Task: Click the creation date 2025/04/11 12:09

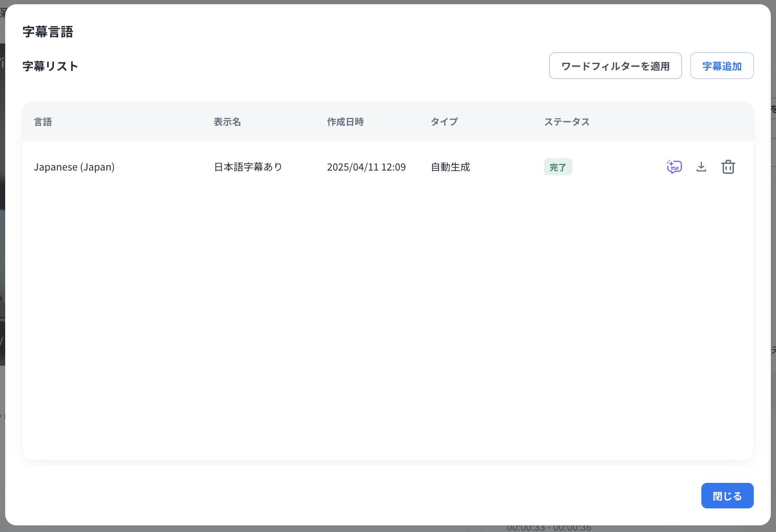Action: [x=366, y=167]
